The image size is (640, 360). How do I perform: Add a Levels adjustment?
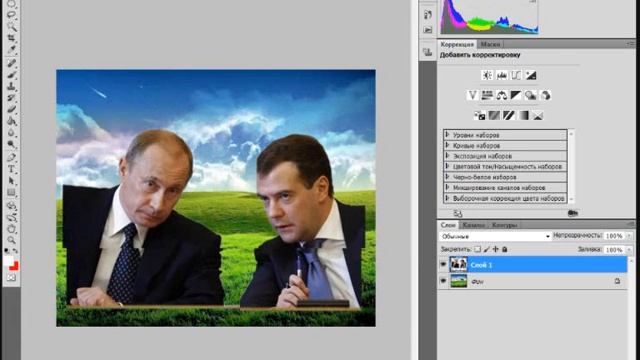pyautogui.click(x=501, y=75)
